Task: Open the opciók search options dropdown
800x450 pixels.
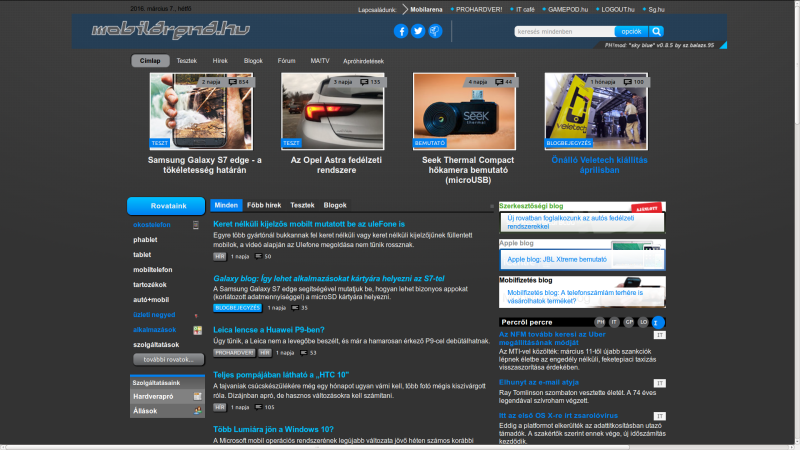Action: (631, 31)
